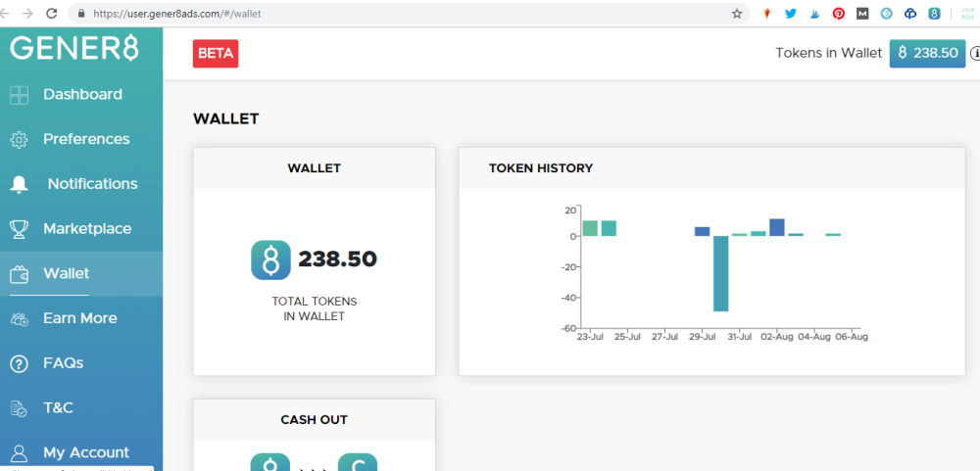Click the 238.50 tokens button in the header

(927, 53)
